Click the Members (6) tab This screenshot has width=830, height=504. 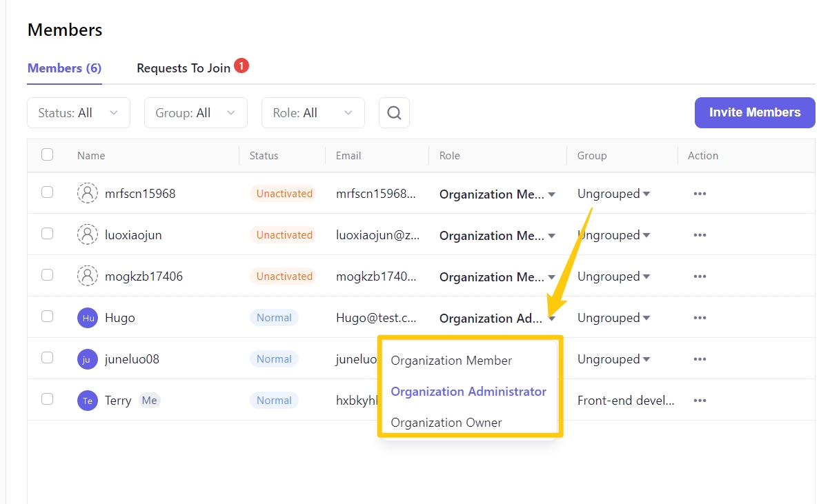pyautogui.click(x=64, y=68)
